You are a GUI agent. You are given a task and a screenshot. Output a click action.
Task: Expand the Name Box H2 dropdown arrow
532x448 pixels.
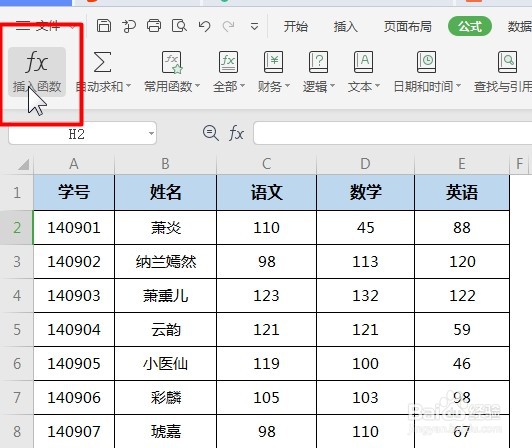point(151,133)
